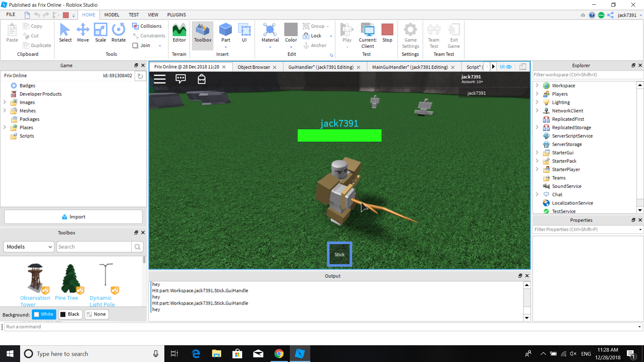The image size is (644, 362).
Task: Expand the Workspace tree node
Action: [x=537, y=85]
